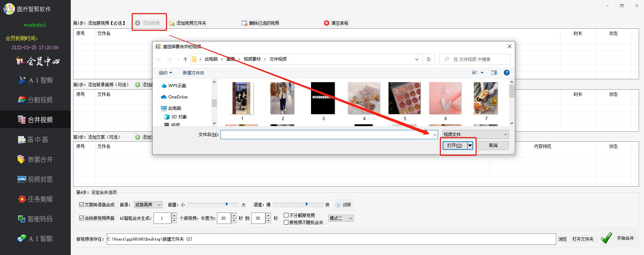
Task: Select the eyeshadow palette thumbnail 5
Action: point(405,98)
